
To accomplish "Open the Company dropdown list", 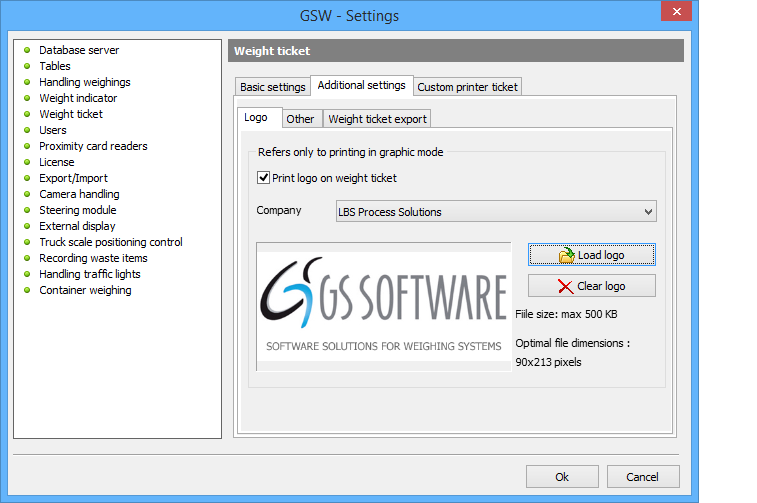I will (x=648, y=212).
